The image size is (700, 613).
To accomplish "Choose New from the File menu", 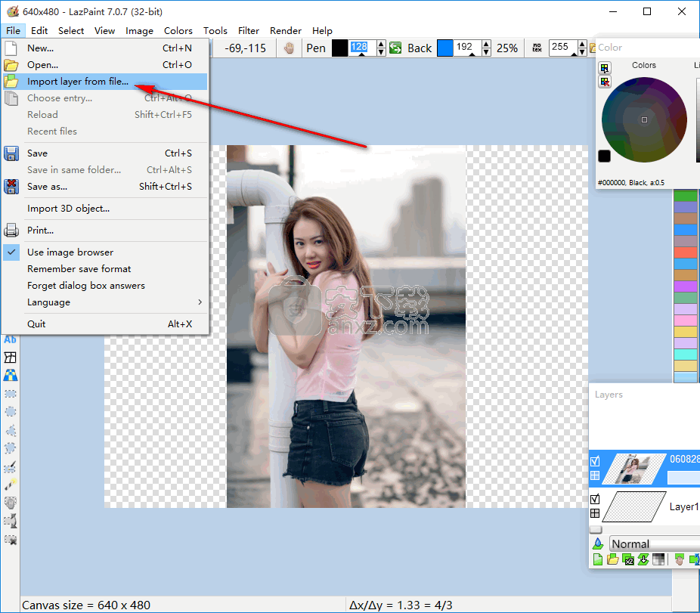I will click(105, 48).
